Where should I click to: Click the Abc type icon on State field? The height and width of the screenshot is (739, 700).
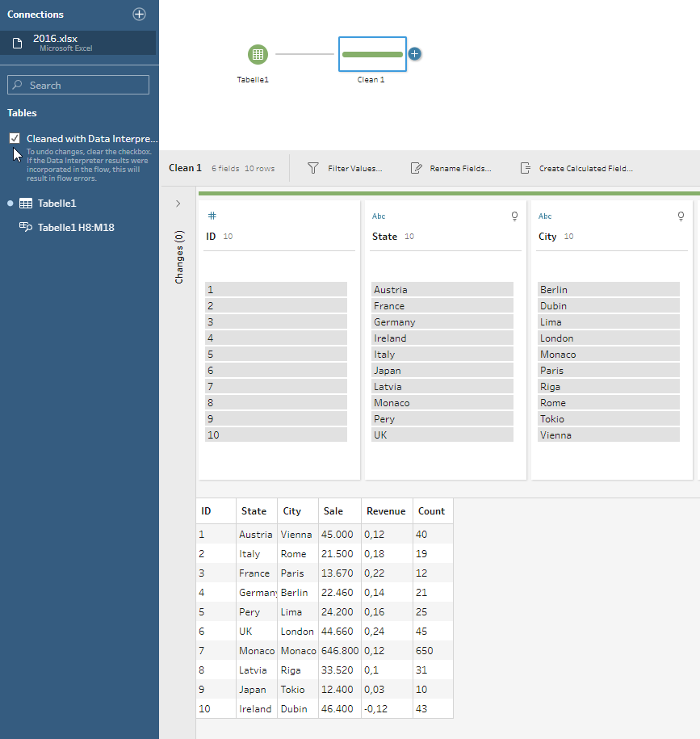[378, 216]
